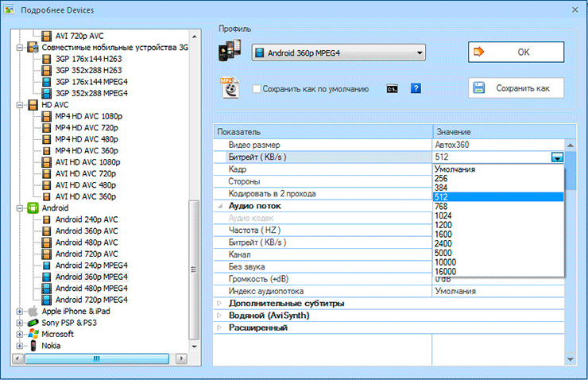Expand the Apple iPhone & iPad node

(x=20, y=312)
